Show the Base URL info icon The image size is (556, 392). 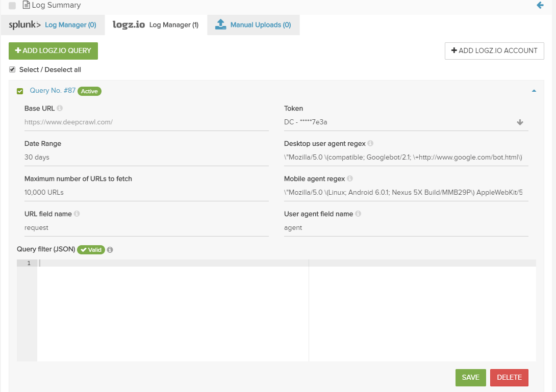click(x=60, y=108)
